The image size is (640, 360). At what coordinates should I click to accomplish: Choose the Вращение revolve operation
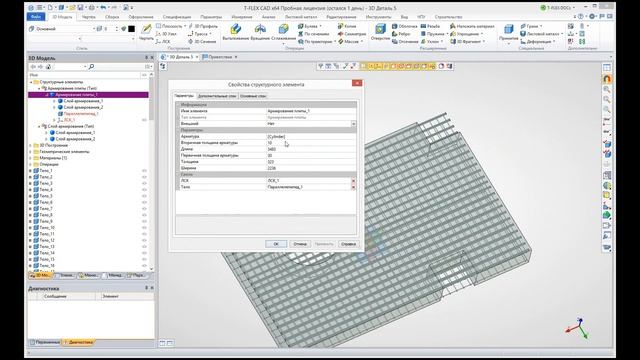coord(260,32)
